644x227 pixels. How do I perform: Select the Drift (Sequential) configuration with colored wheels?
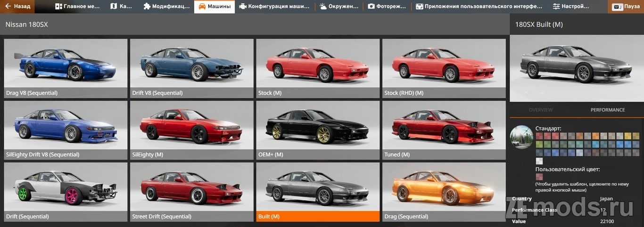coord(66,192)
